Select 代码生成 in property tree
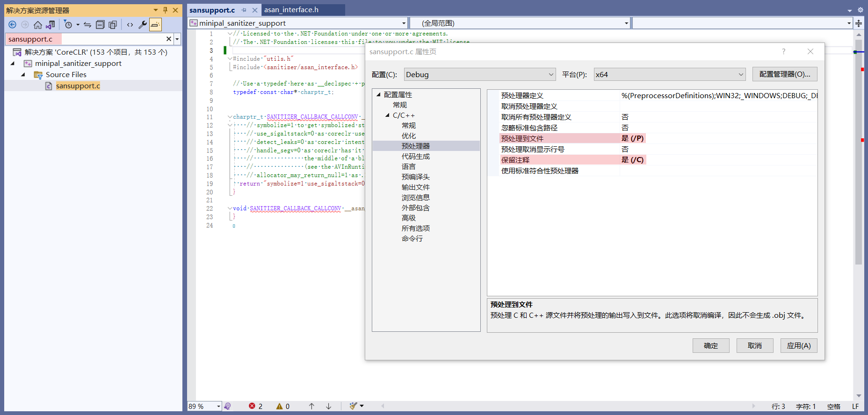 coord(416,156)
